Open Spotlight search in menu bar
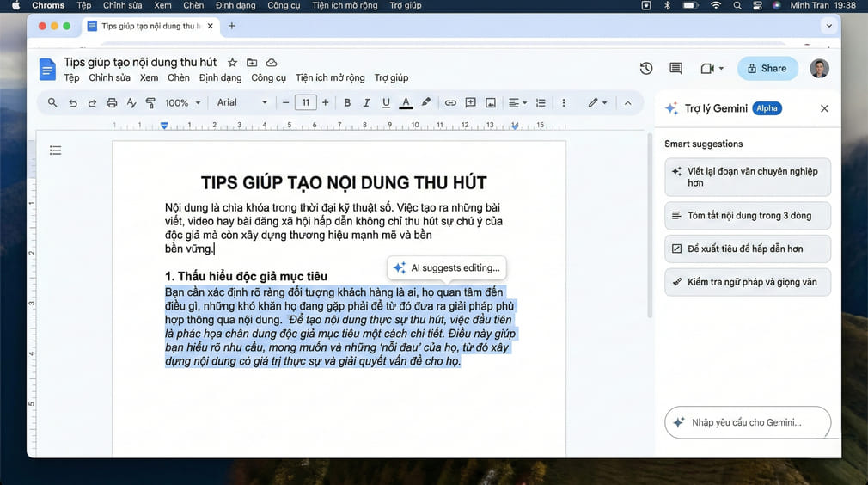 click(737, 5)
